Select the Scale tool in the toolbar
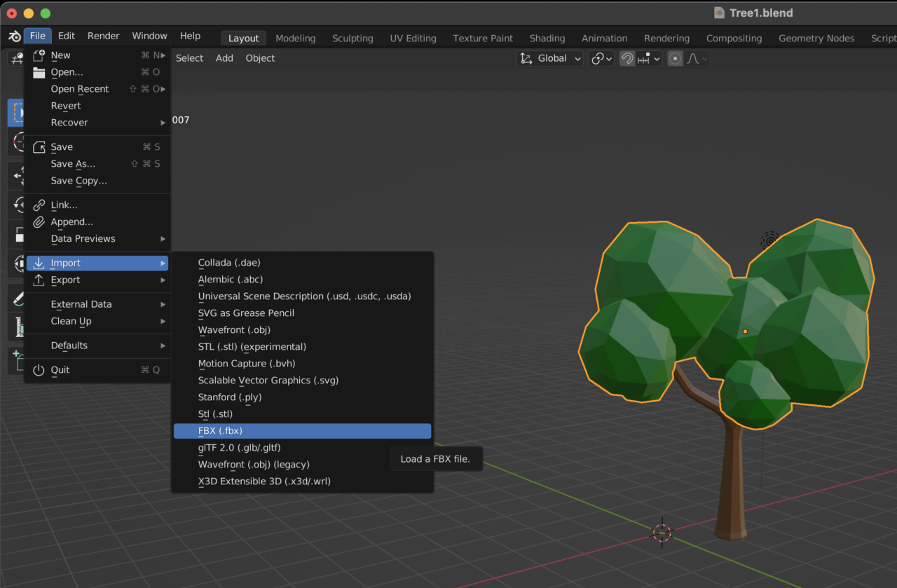Viewport: 897px width, 588px height. (15, 235)
